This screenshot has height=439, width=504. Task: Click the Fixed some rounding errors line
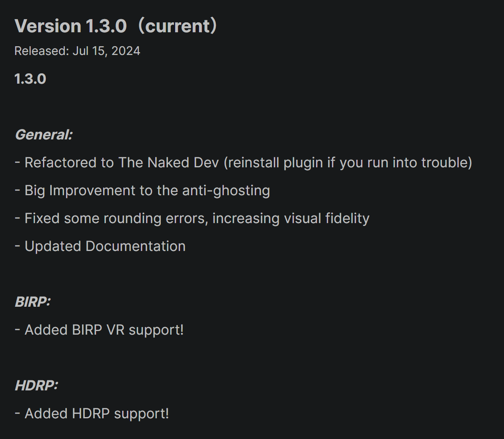pyautogui.click(x=192, y=218)
